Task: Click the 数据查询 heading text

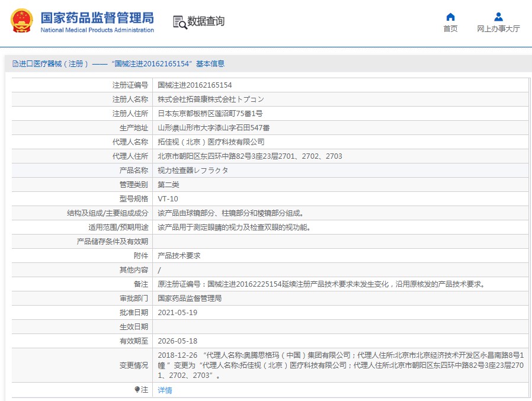Action: (206, 21)
